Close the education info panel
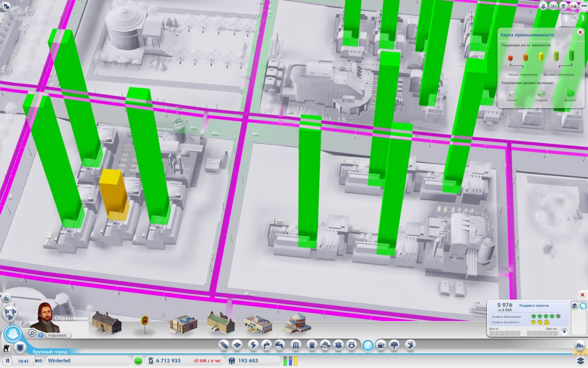Viewport: 588px width, 368px height. pyautogui.click(x=582, y=294)
